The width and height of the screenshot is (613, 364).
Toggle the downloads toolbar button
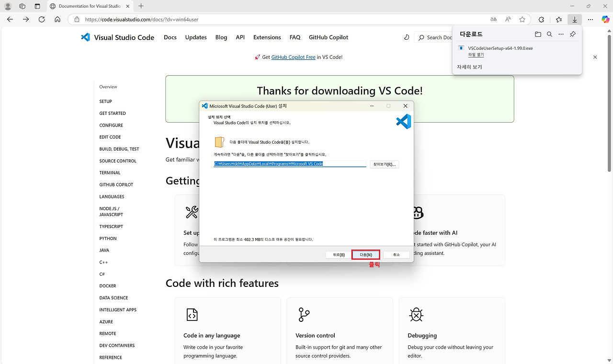(574, 19)
